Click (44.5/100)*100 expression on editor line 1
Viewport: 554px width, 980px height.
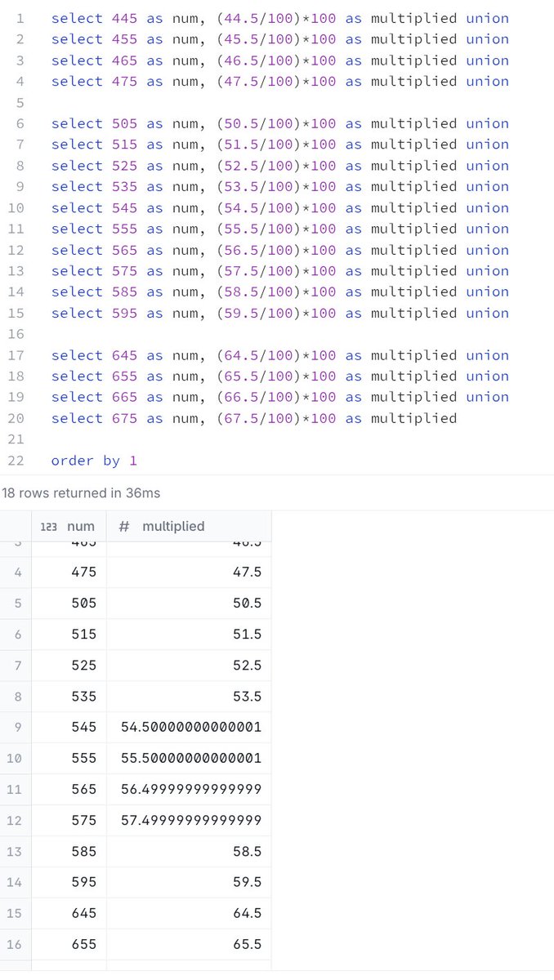click(x=276, y=18)
